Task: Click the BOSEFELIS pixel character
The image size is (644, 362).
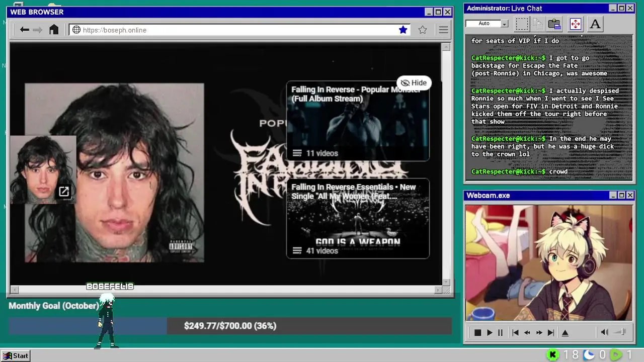Action: (x=107, y=322)
